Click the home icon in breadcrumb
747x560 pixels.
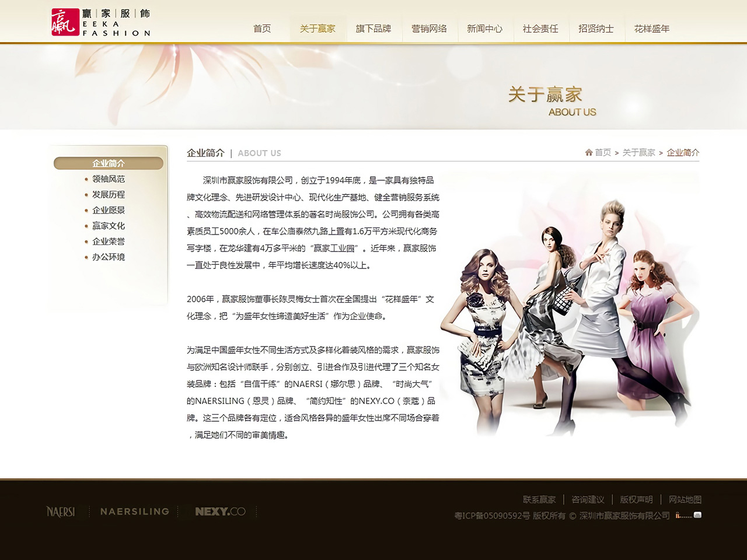[x=589, y=152]
